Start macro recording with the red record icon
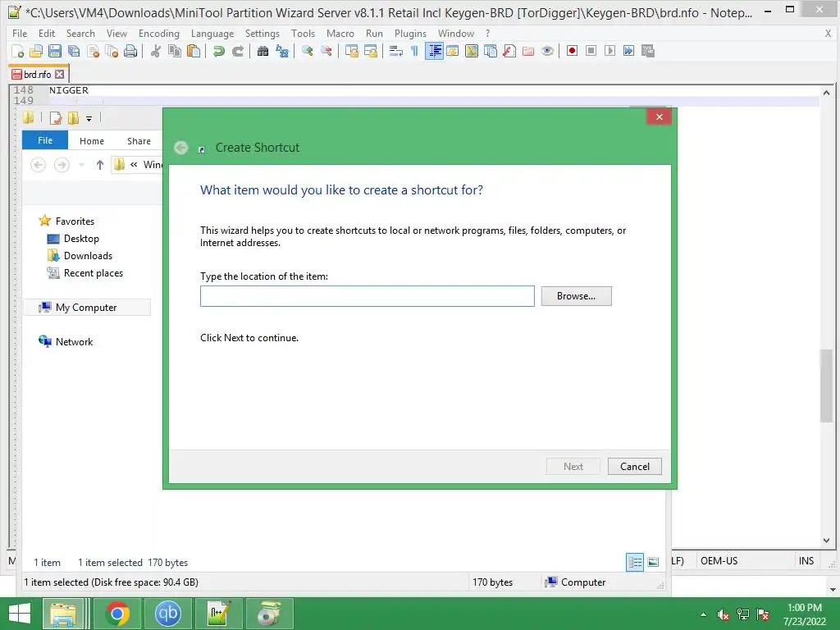This screenshot has width=840, height=630. [572, 51]
